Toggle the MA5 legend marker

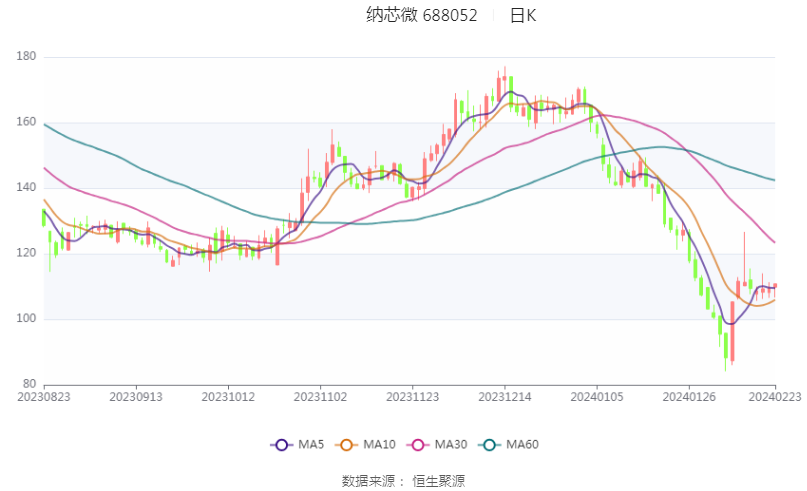point(282,445)
